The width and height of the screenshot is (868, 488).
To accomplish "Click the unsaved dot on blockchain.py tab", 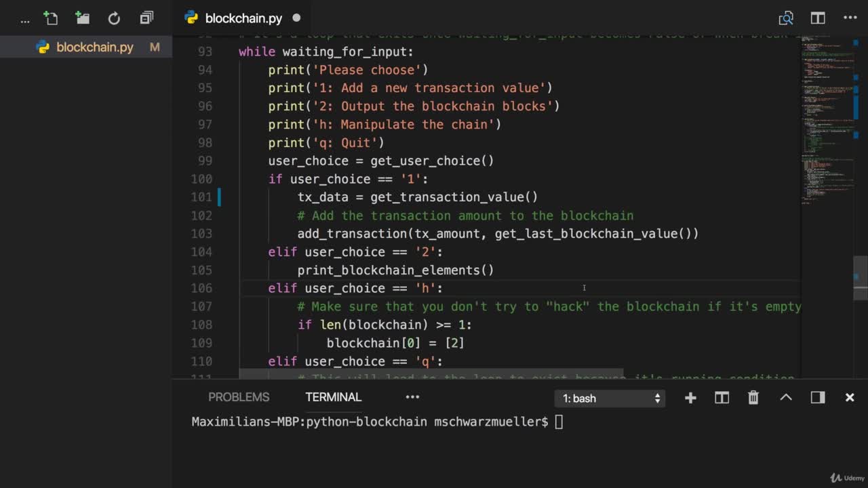I will 296,18.
